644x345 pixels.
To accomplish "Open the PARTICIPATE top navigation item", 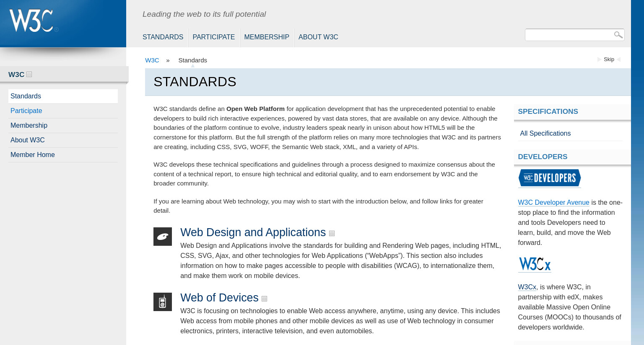I will coord(213,37).
